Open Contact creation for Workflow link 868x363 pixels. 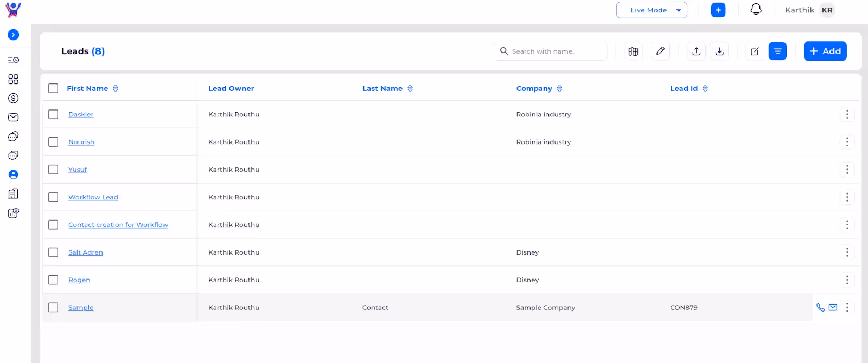(x=118, y=225)
